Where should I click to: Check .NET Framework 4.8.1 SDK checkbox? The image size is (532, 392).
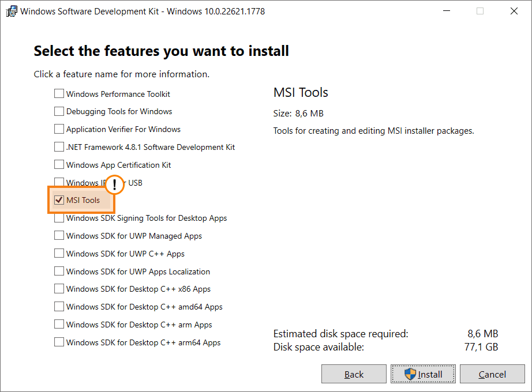pyautogui.click(x=59, y=146)
